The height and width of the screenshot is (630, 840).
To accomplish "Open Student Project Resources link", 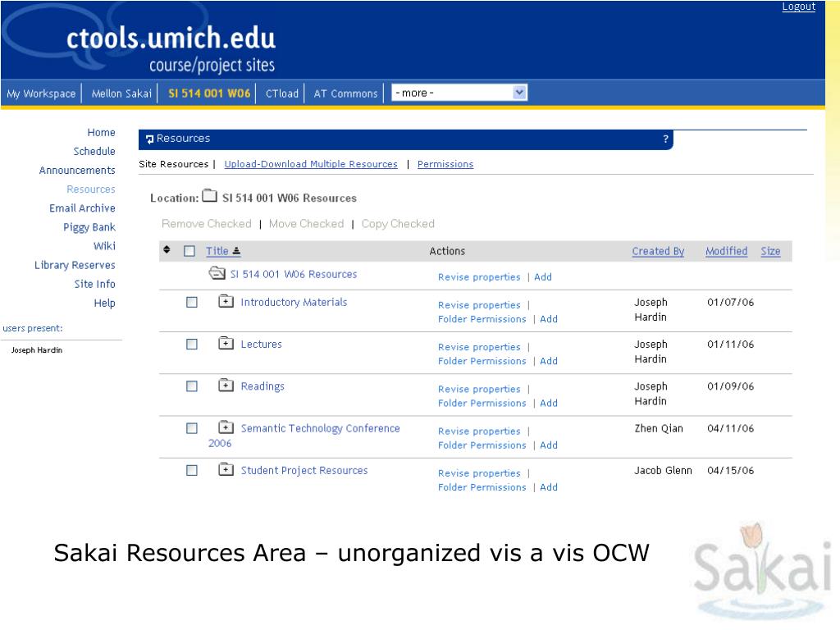I will pos(304,470).
